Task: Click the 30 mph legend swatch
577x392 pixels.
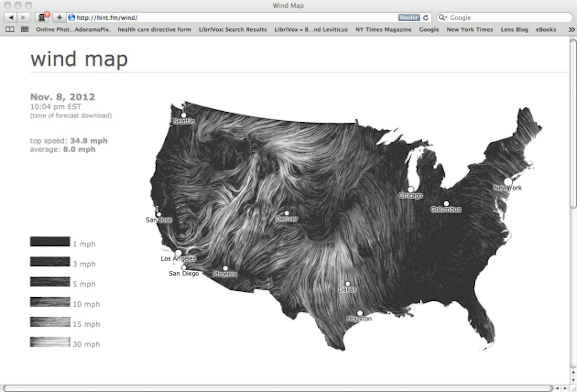Action: point(50,342)
